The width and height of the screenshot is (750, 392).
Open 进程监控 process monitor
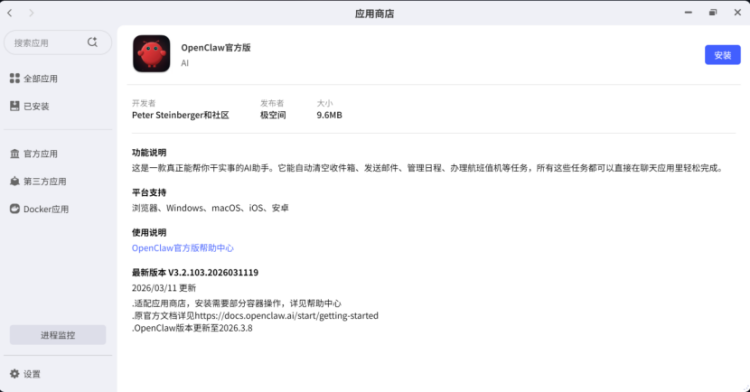coord(58,335)
